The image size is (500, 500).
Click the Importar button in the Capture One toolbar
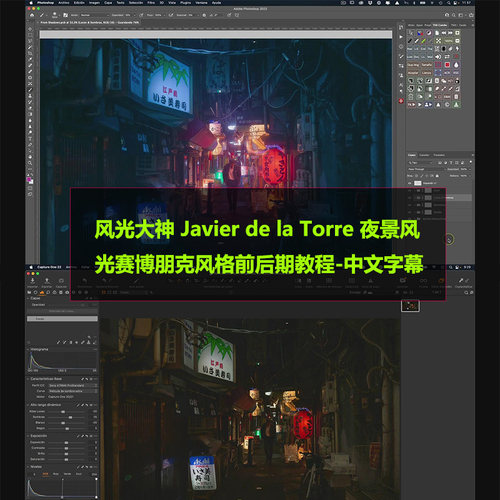[33, 283]
